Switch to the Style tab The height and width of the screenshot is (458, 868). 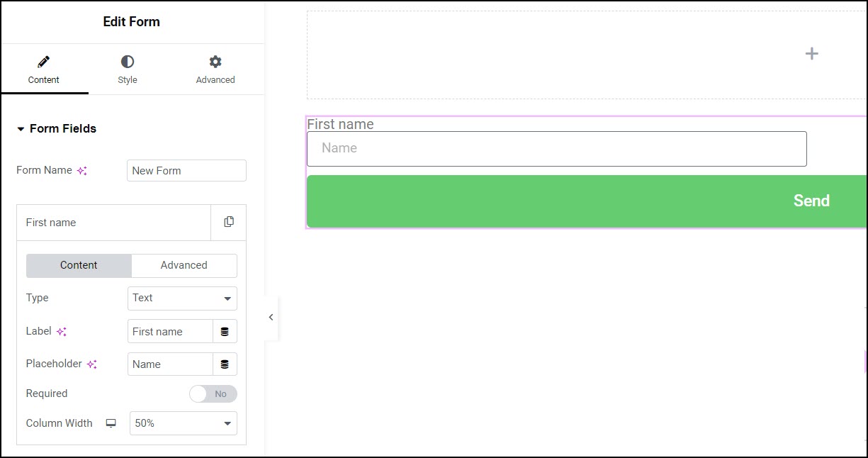(x=128, y=69)
